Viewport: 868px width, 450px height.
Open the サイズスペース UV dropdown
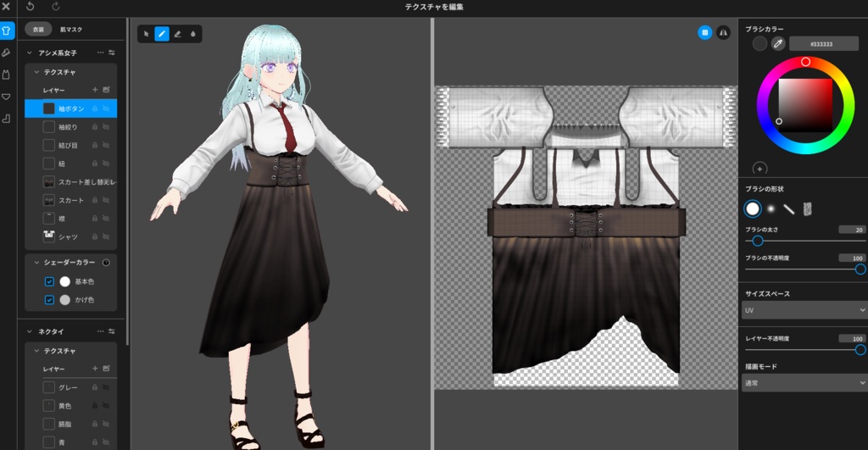click(x=804, y=310)
